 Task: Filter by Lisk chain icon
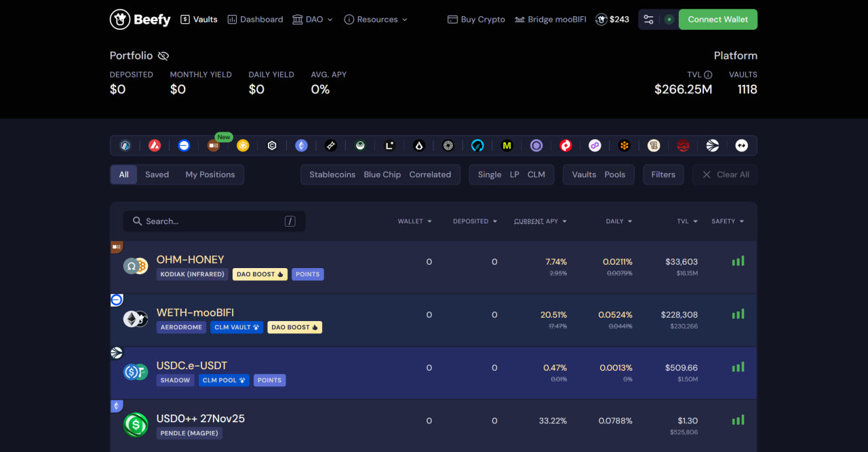(x=419, y=145)
